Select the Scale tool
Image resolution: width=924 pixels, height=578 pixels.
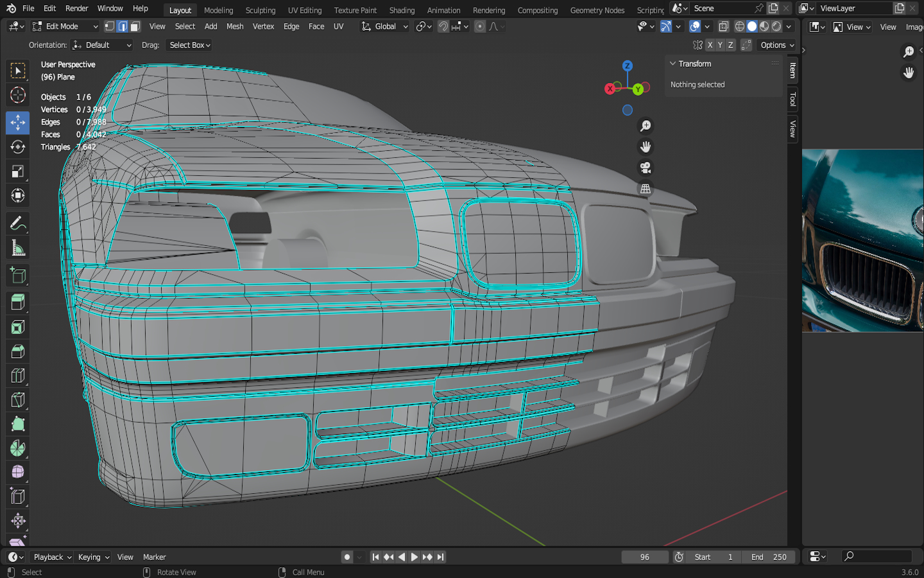(18, 171)
